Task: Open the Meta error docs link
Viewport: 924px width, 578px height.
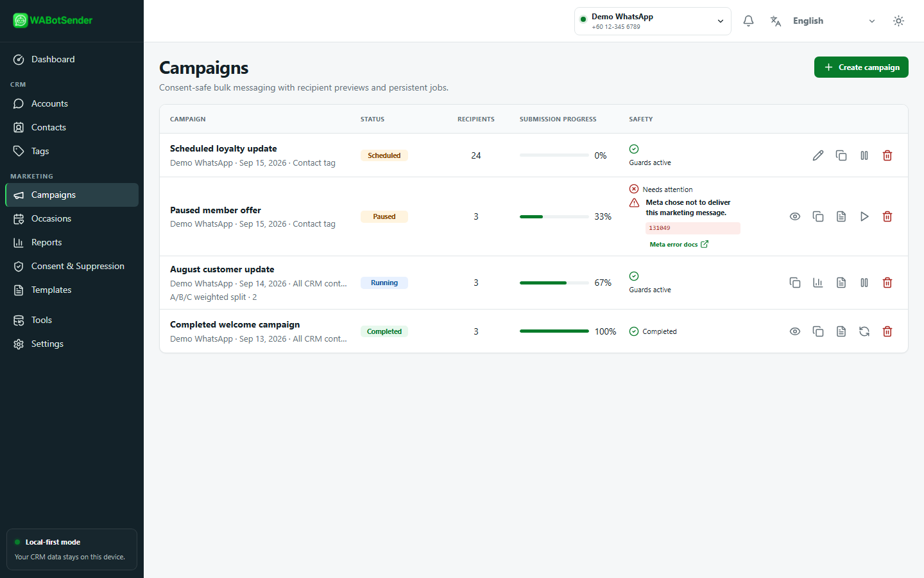Action: 679,244
